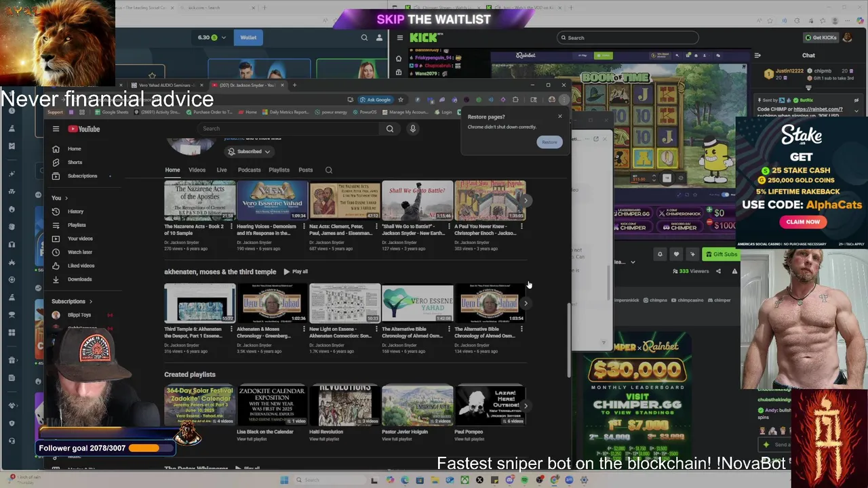
Task: Open the YouTube hamburger guide menu
Action: pos(56,129)
